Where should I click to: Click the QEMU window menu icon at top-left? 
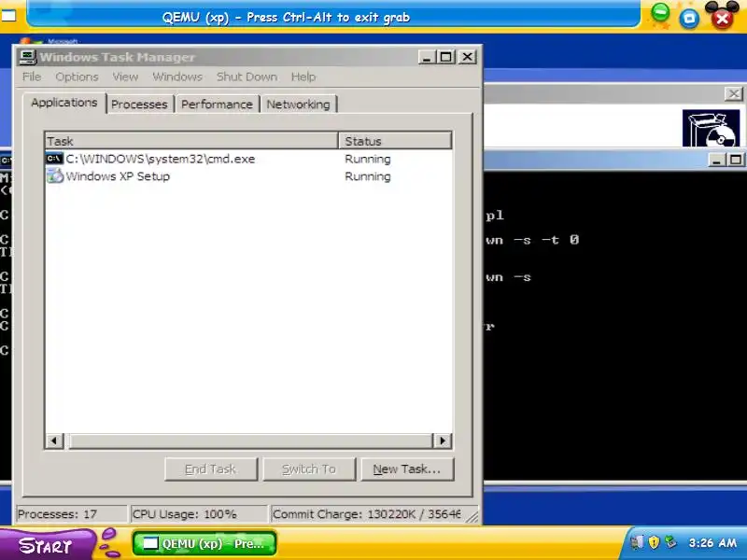pyautogui.click(x=8, y=16)
